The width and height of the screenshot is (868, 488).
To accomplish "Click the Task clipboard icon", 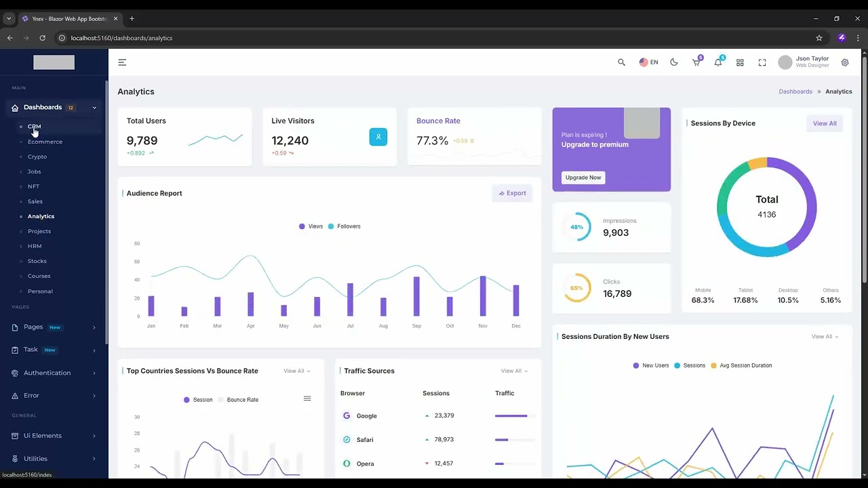I will click(15, 350).
